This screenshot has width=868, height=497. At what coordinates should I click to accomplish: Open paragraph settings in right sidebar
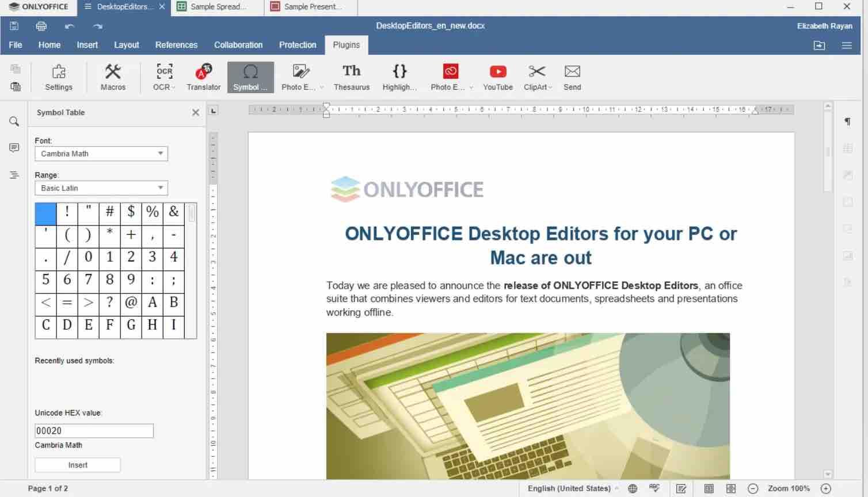(x=847, y=121)
